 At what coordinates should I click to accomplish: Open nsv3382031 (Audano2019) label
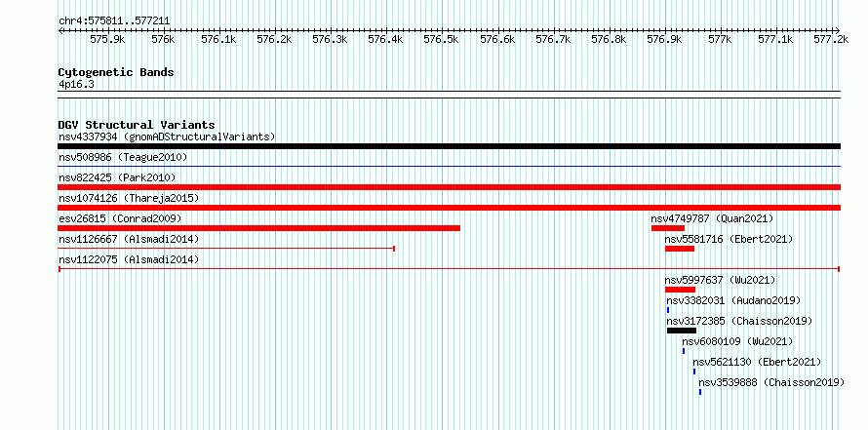click(734, 301)
